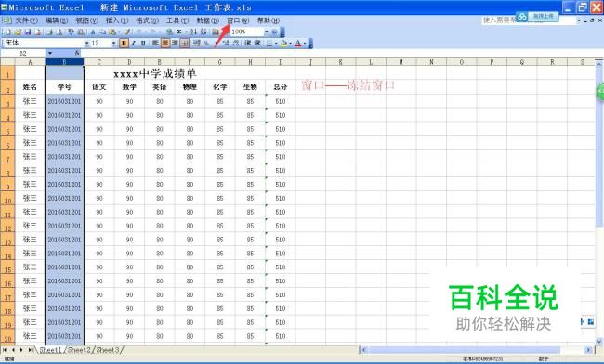604x364 pixels.
Task: Toggle Italic formatting
Action: 134,43
